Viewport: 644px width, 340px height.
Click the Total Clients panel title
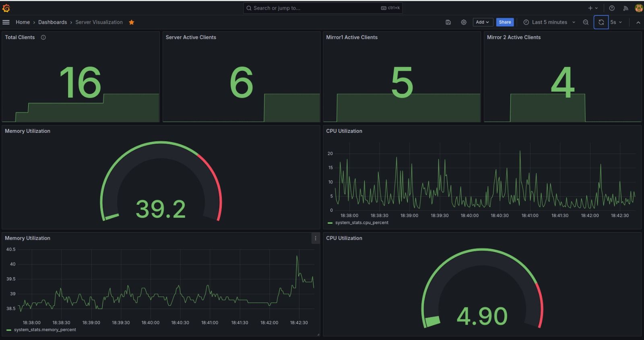(x=20, y=37)
